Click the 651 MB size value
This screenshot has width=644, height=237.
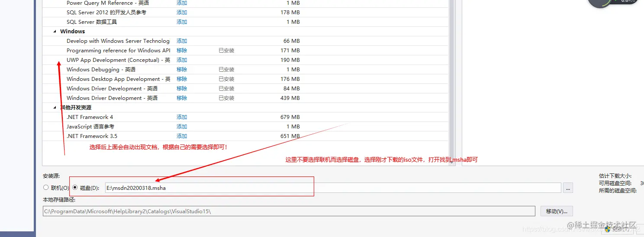[x=290, y=136]
